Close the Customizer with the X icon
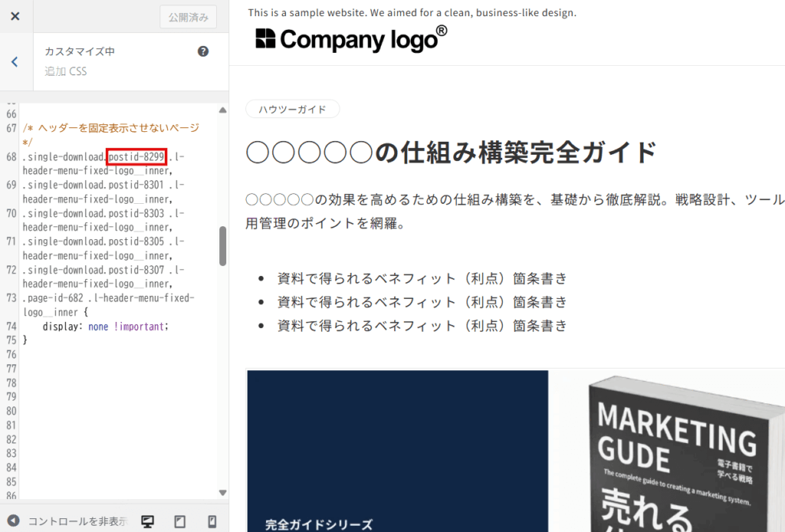Viewport: 785px width, 532px height. tap(15, 17)
